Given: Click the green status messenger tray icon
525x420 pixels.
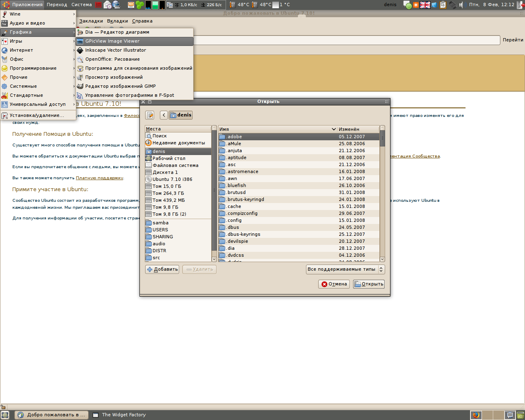Looking at the screenshot, I should tap(407, 5).
